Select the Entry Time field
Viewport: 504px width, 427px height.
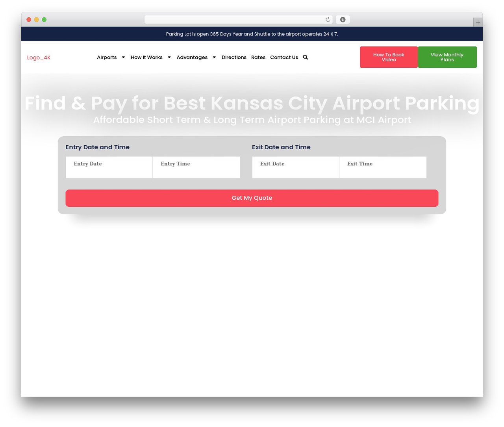coord(196,167)
